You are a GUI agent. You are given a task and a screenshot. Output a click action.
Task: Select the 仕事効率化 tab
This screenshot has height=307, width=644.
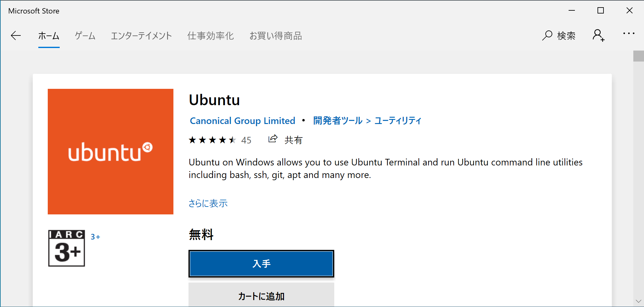[x=210, y=36]
